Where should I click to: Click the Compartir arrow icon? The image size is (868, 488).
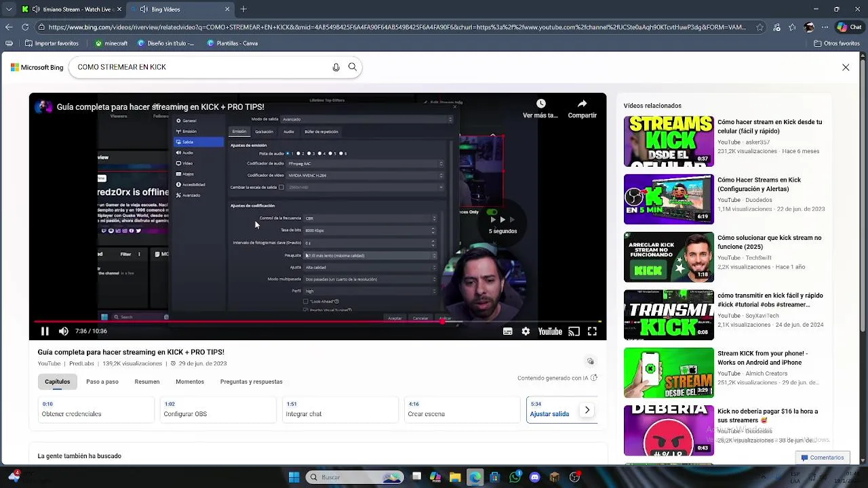[582, 104]
